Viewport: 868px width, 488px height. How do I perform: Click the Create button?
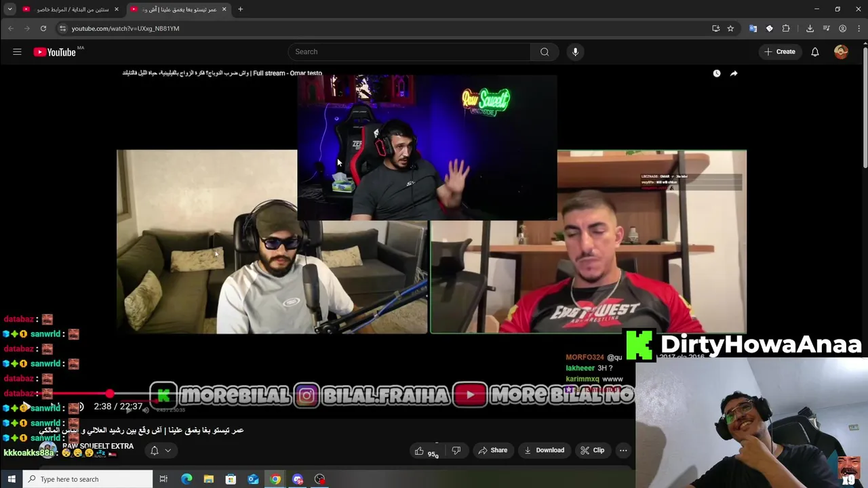point(779,52)
